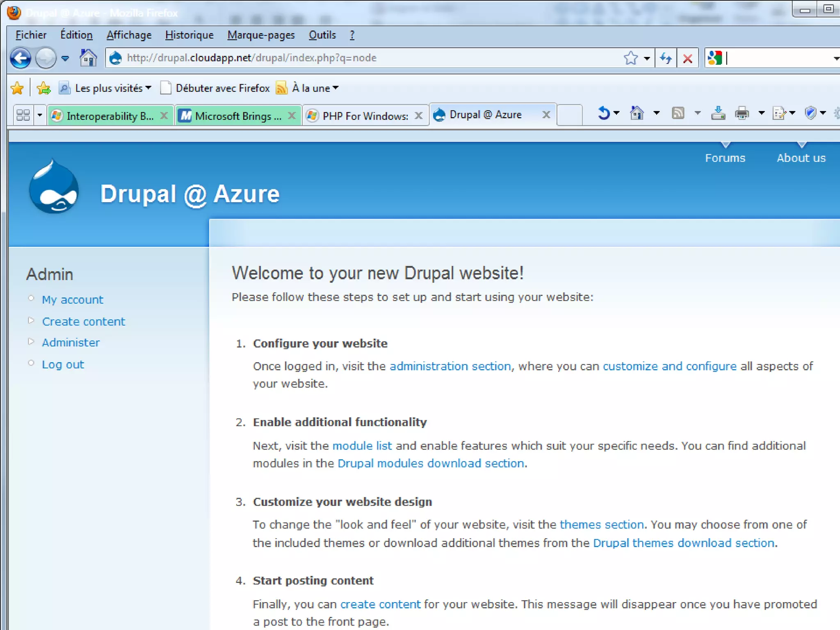This screenshot has width=840, height=630.
Task: Print the page with printer icon
Action: pos(742,113)
